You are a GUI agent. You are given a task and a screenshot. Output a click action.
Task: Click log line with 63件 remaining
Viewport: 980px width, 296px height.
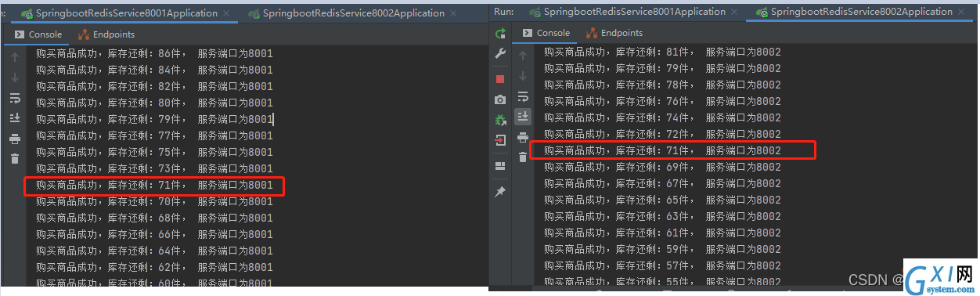point(662,216)
